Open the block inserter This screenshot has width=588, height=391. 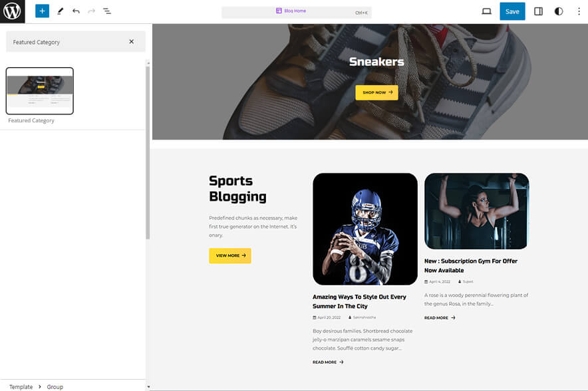click(41, 11)
